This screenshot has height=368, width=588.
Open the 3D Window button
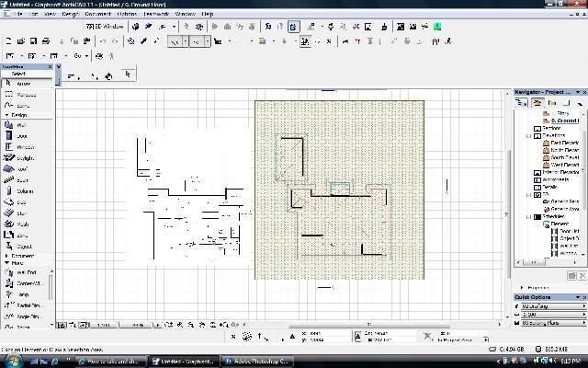(x=105, y=27)
